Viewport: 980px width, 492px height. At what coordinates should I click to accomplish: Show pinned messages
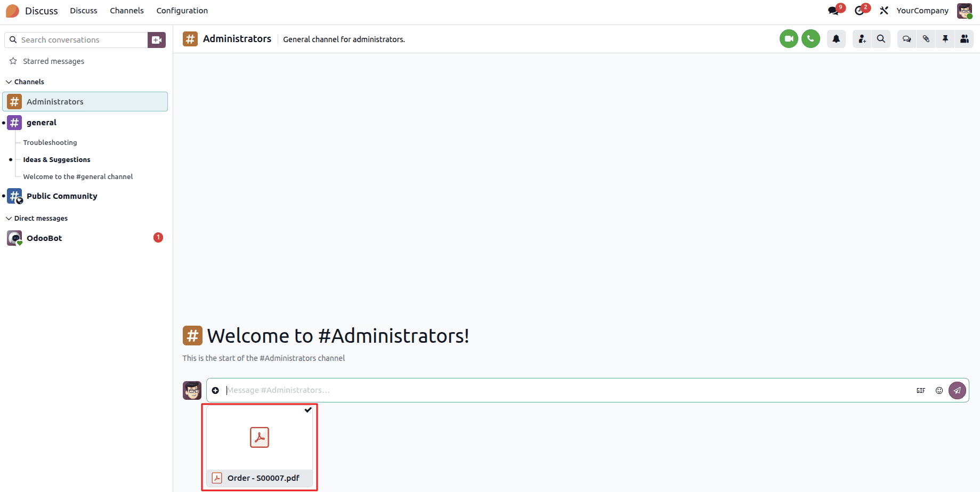tap(945, 39)
